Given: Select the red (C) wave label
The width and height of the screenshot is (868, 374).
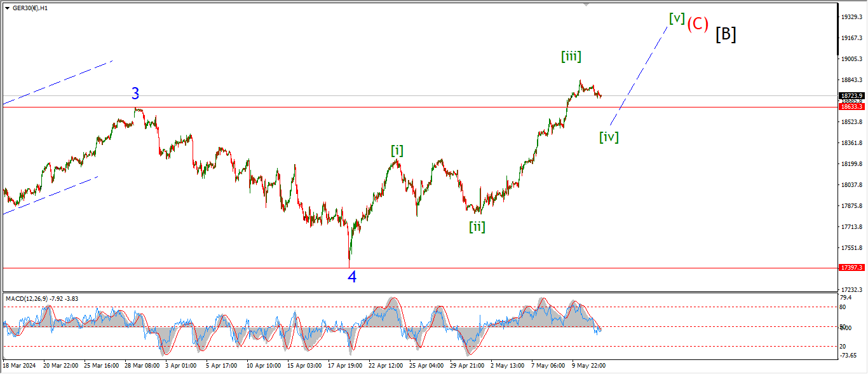Looking at the screenshot, I should [698, 24].
